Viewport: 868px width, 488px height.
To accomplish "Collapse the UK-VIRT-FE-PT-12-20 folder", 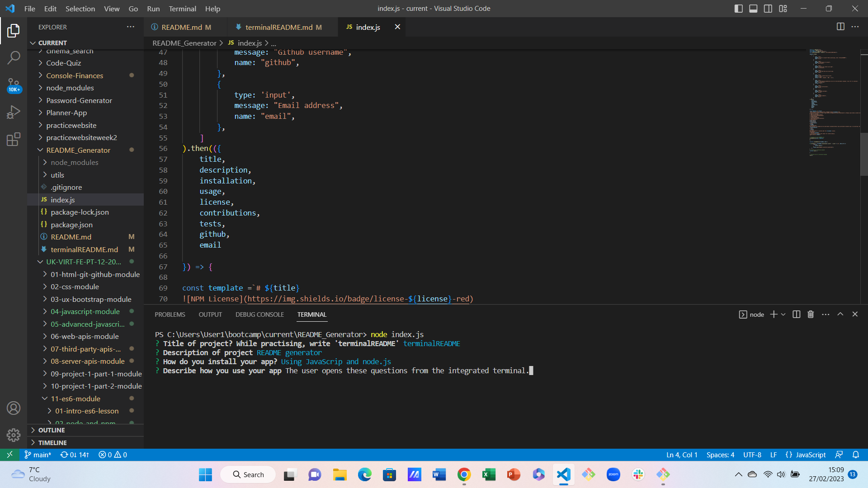I will pyautogui.click(x=85, y=262).
